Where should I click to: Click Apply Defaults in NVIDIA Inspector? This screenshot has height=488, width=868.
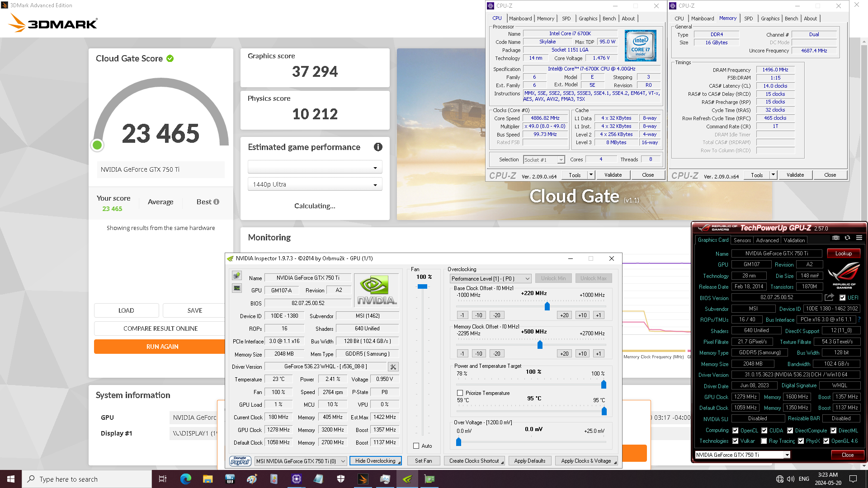[x=530, y=461]
